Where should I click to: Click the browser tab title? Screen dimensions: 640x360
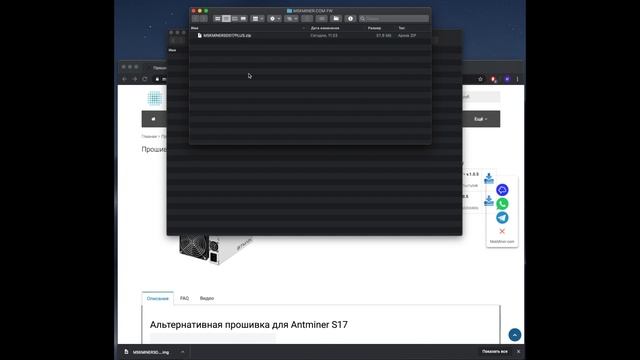click(x=160, y=68)
